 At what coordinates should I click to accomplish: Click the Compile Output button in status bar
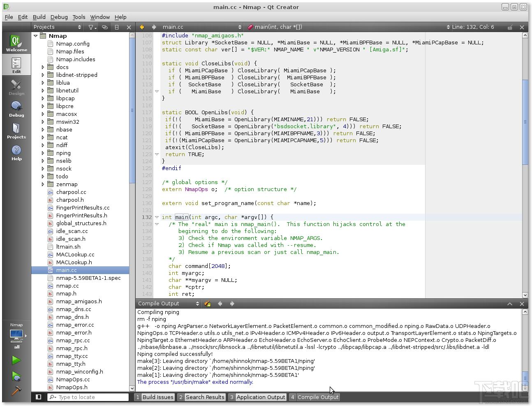315,397
